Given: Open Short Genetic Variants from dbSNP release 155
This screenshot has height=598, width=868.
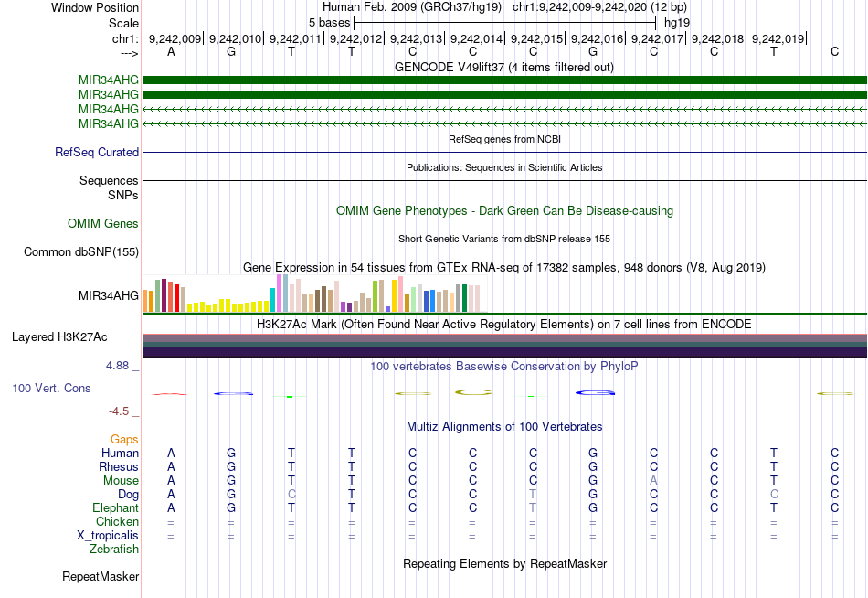Looking at the screenshot, I should pos(504,239).
